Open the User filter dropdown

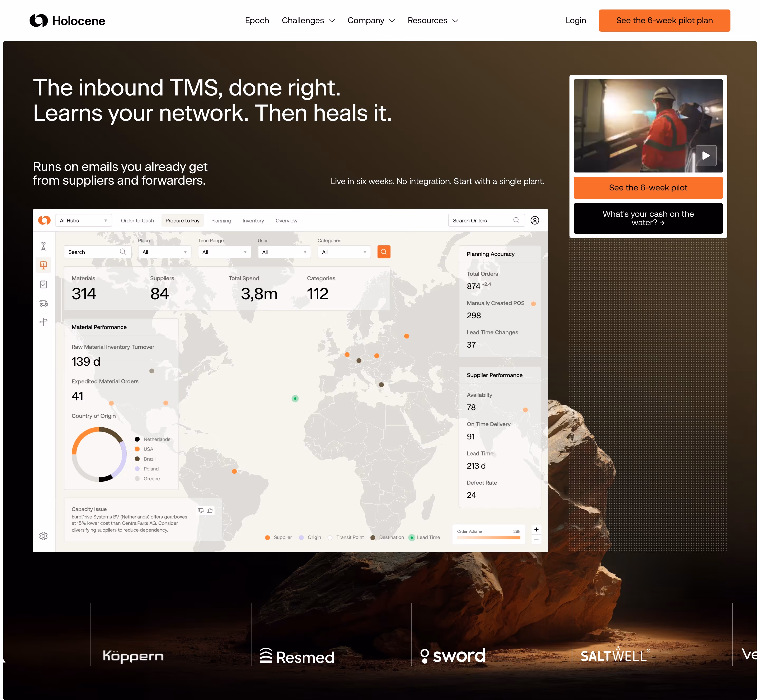point(284,252)
